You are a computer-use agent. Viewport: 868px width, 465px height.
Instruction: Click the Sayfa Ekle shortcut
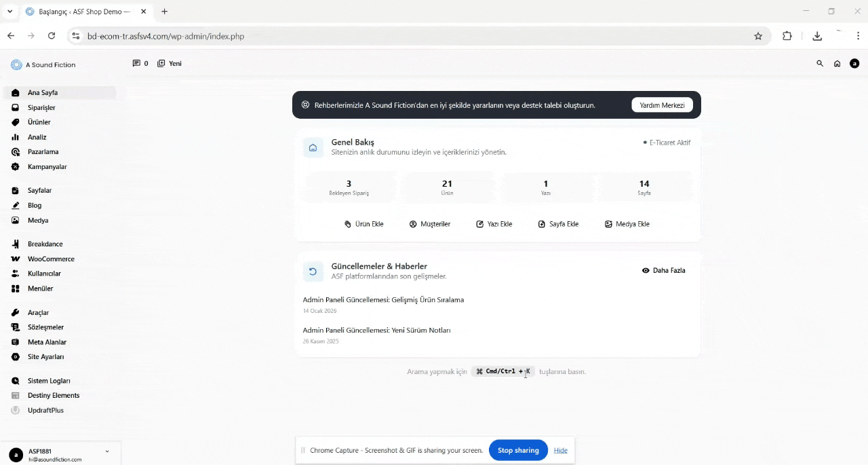point(558,224)
